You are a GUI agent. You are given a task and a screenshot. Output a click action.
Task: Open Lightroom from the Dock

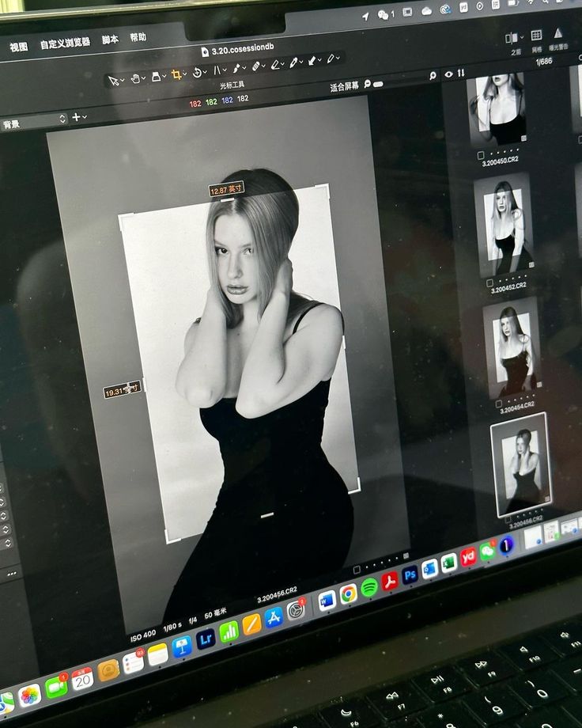206,639
